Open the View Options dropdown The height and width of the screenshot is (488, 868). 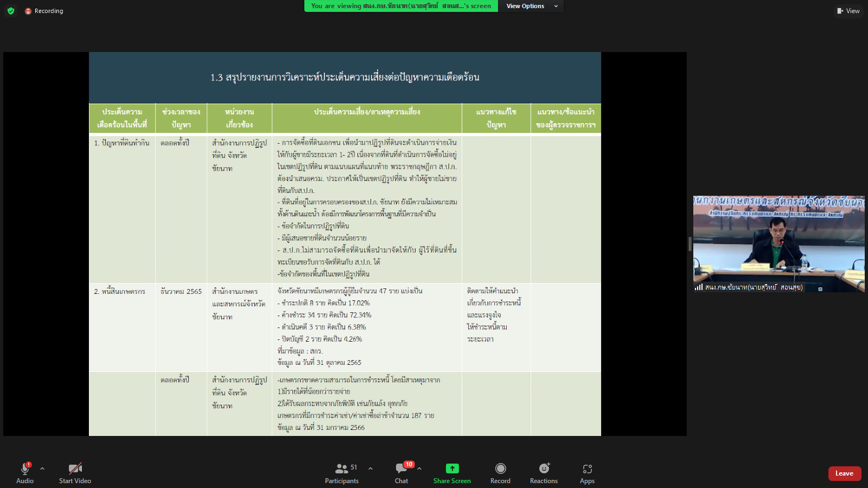[531, 6]
